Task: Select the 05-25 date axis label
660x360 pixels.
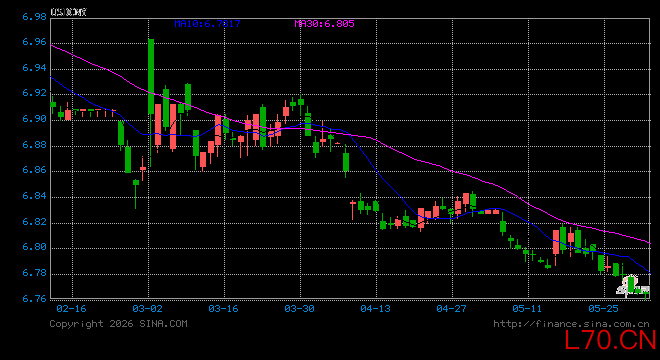Action: pos(603,309)
